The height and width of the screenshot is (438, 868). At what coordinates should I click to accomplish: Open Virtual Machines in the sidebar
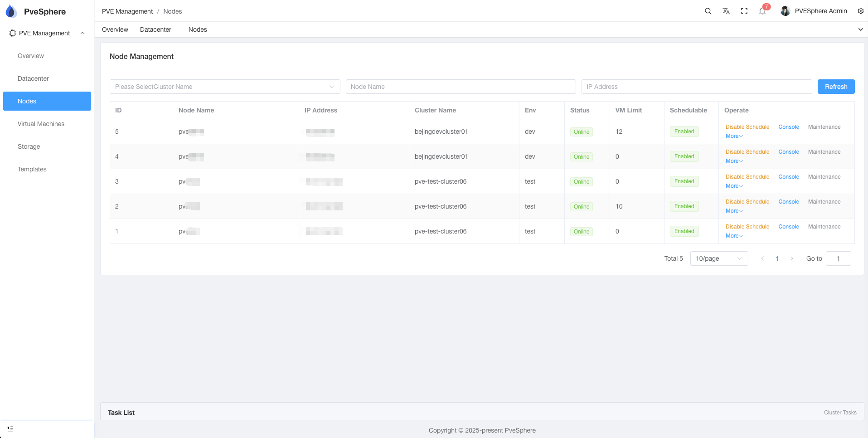41,124
